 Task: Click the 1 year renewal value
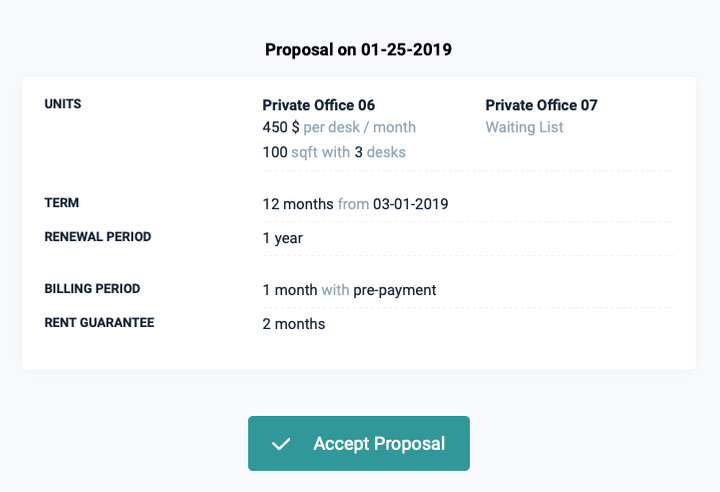pos(282,238)
